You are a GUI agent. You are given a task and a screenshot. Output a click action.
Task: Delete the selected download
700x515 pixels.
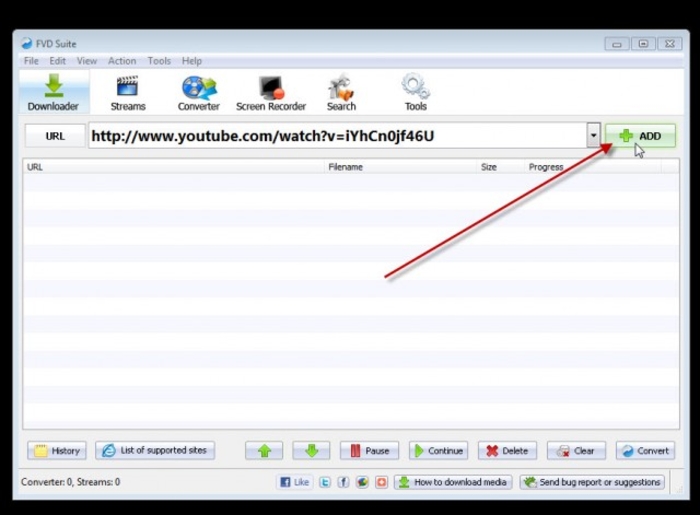[x=507, y=451]
